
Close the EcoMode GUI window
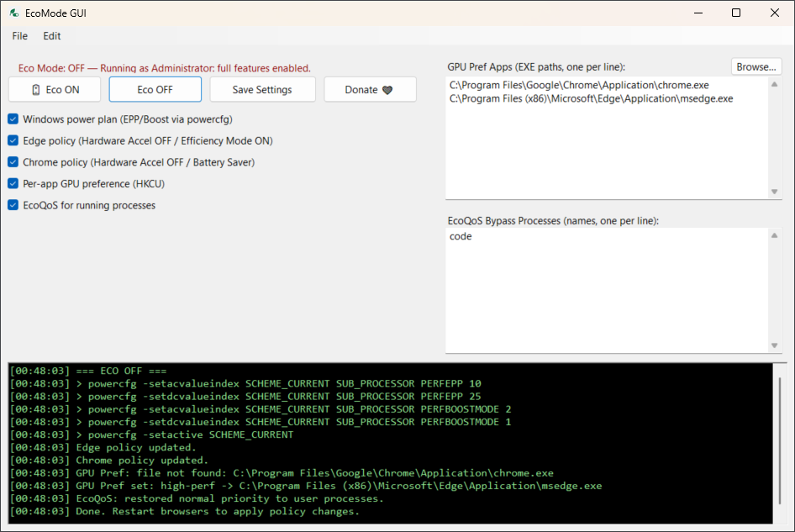pos(775,13)
